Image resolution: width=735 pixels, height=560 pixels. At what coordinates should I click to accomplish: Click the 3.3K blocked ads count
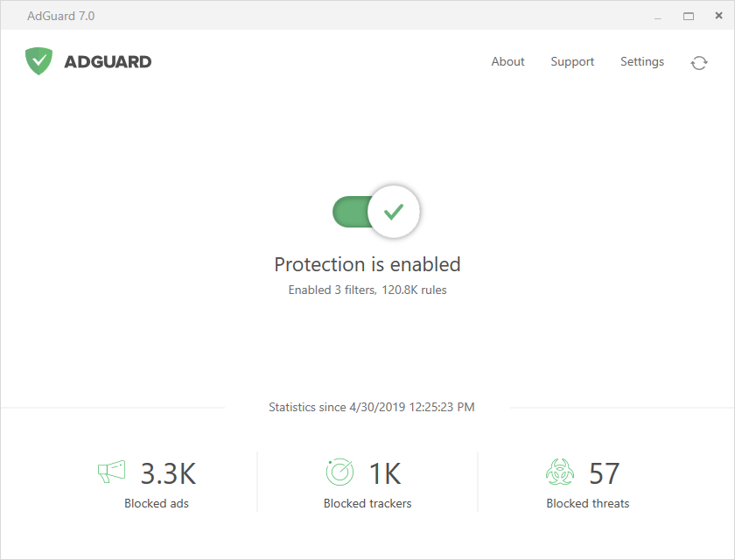(169, 473)
